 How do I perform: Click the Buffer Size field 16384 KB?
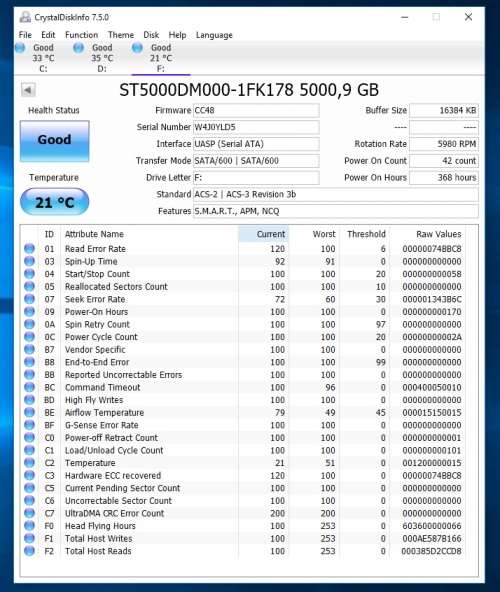pyautogui.click(x=444, y=111)
